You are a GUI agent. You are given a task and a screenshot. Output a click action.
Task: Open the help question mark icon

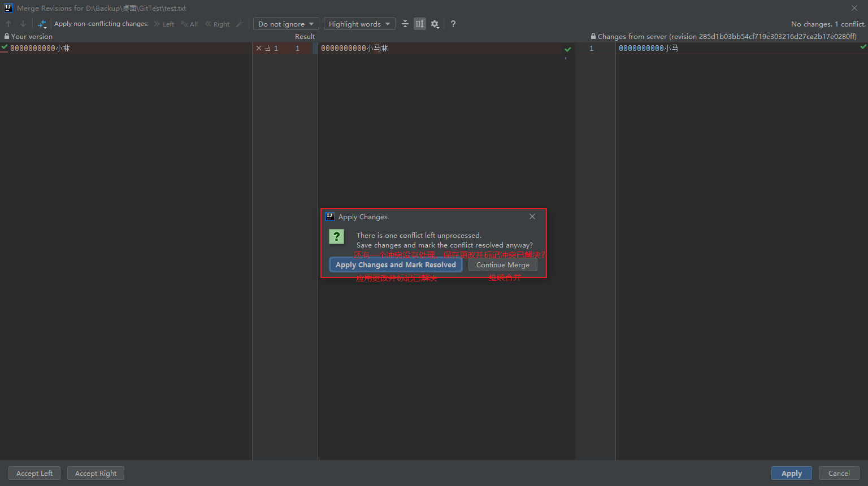453,24
